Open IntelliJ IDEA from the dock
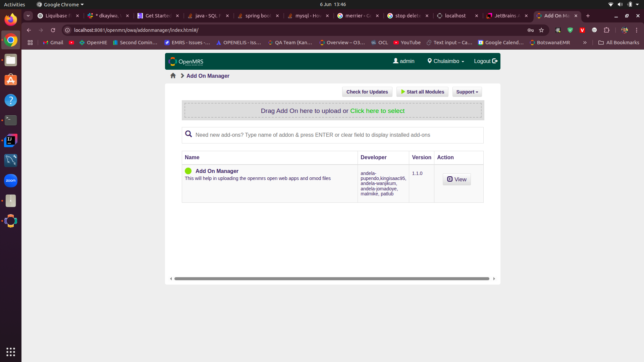644x362 pixels. pos(11,140)
